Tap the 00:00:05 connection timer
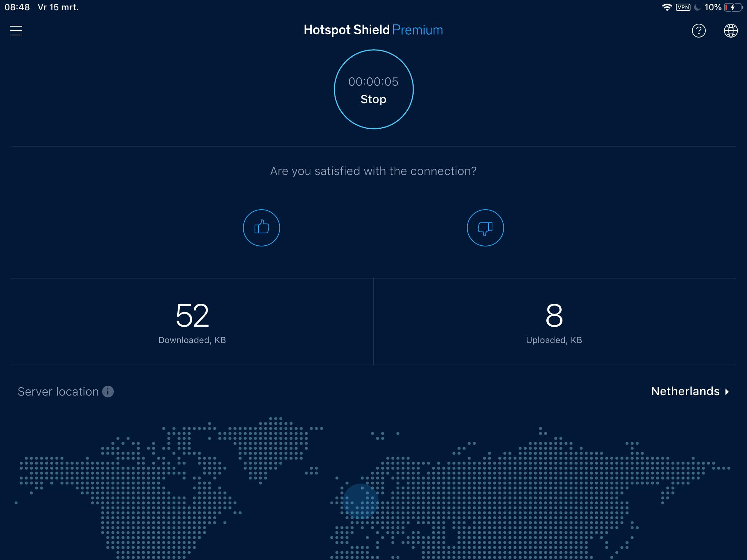Screen dimensions: 747x560 (373, 82)
